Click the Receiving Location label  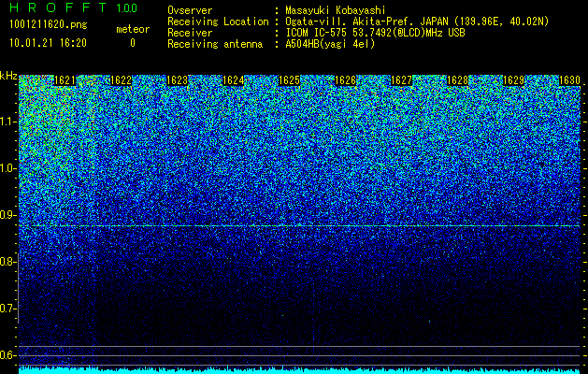tap(218, 22)
